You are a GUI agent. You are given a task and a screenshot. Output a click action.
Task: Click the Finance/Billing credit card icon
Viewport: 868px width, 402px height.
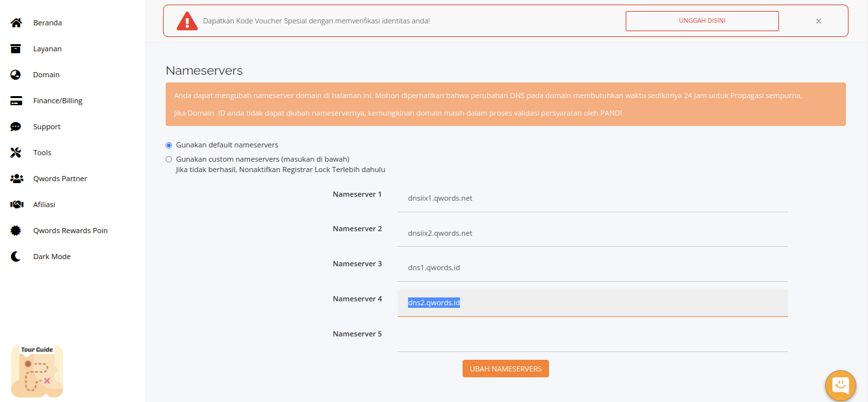click(16, 101)
